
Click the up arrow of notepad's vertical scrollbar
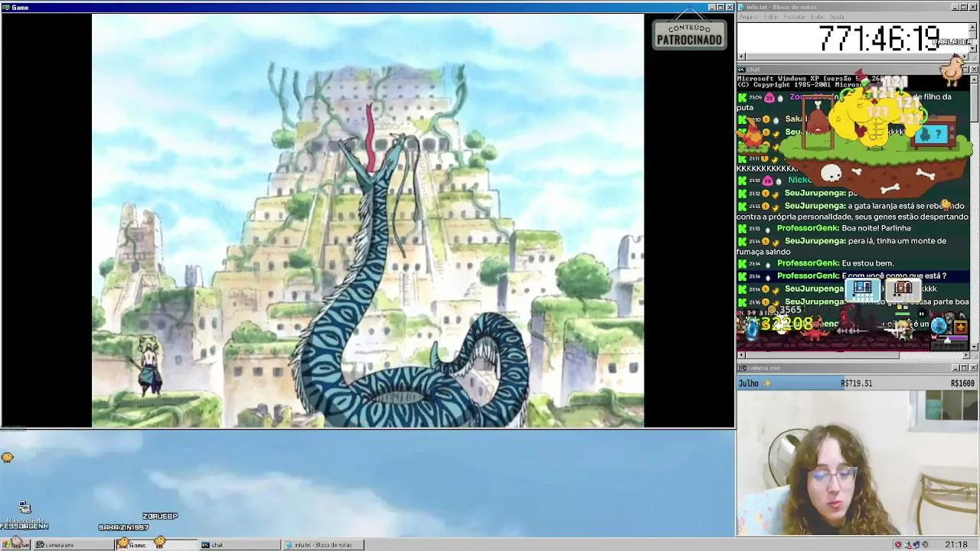[973, 28]
